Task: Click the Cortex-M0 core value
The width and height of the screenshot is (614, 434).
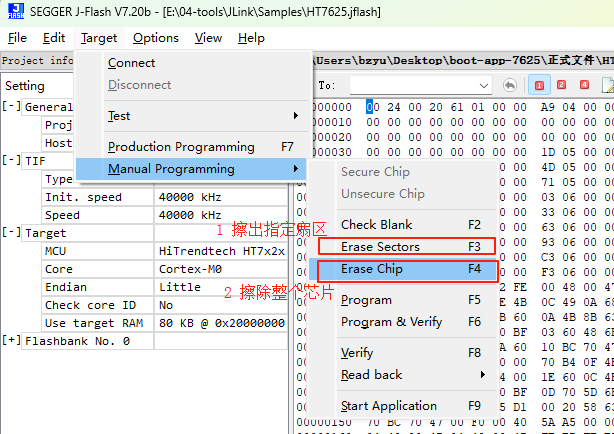Action: pos(190,269)
